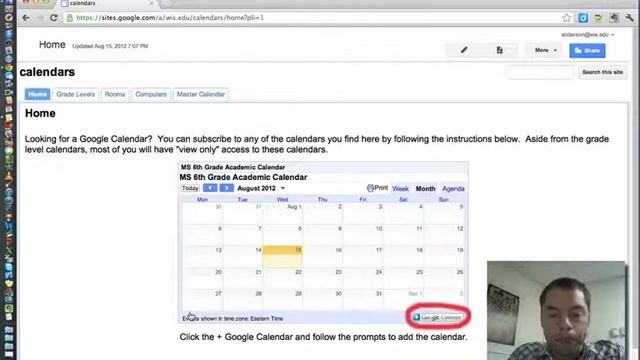This screenshot has width=640, height=360.
Task: Switch calendar to Week view
Action: pos(400,189)
